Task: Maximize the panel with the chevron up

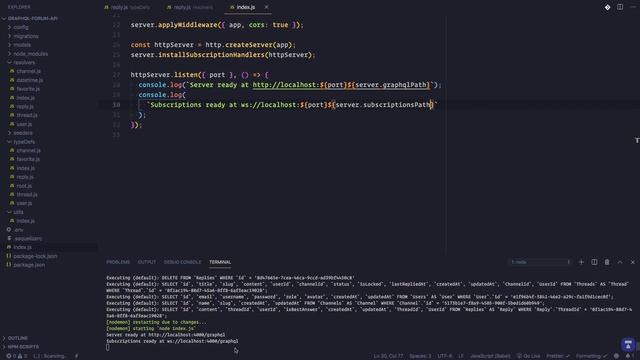Action: click(620, 262)
